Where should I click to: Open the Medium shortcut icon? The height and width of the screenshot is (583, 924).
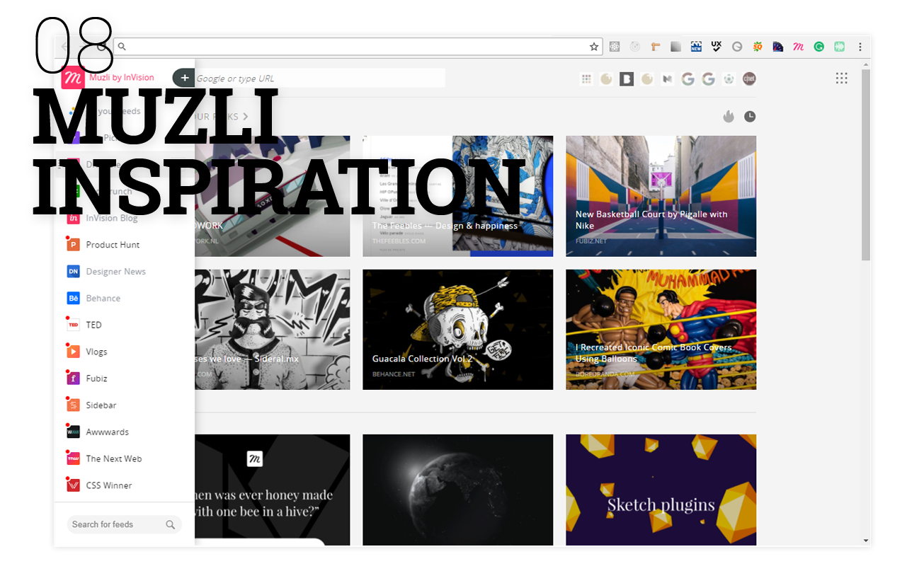(x=667, y=79)
